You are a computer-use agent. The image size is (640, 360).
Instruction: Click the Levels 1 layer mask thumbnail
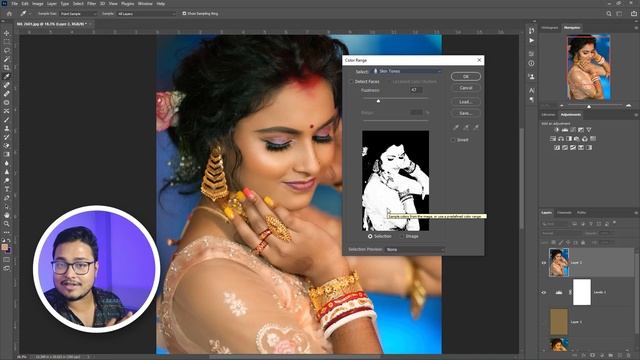[582, 292]
